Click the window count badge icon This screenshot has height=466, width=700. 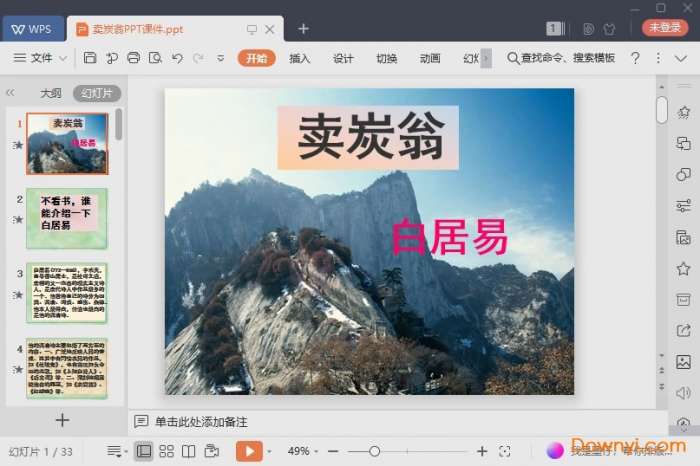[x=555, y=29]
